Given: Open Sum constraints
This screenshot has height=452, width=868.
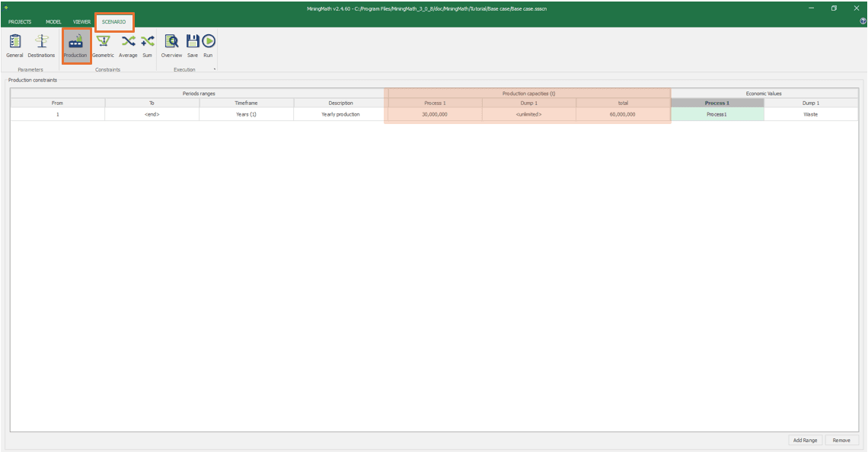Looking at the screenshot, I should point(147,46).
